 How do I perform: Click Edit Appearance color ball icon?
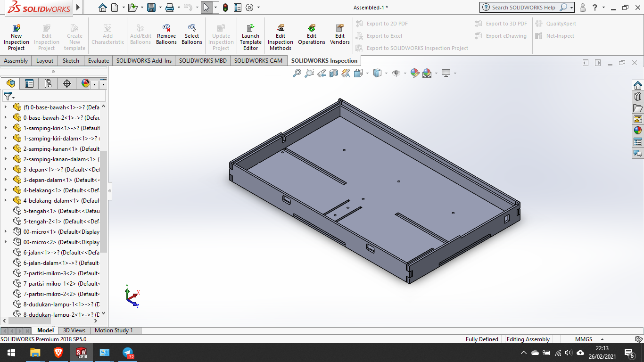pos(414,73)
